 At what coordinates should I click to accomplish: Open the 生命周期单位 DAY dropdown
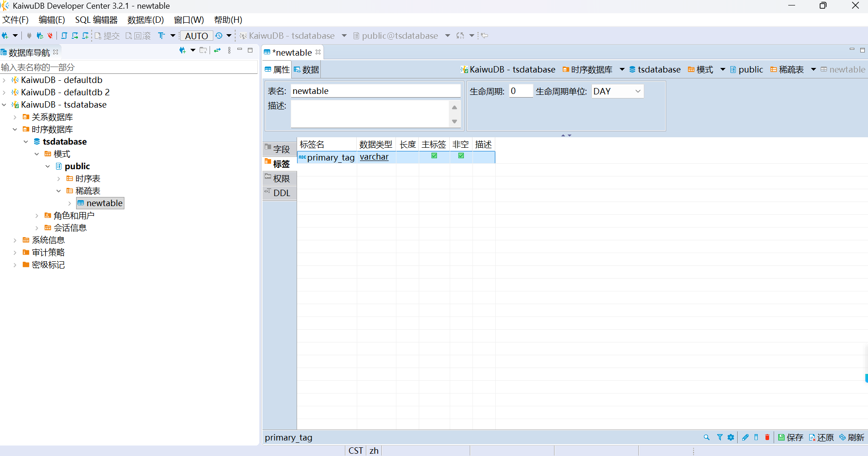617,91
